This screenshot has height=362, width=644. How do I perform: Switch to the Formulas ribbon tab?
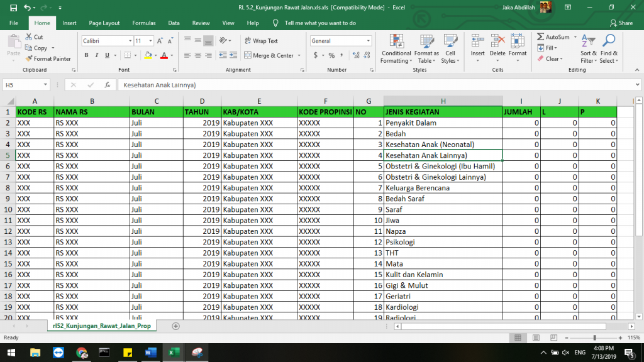(x=144, y=23)
